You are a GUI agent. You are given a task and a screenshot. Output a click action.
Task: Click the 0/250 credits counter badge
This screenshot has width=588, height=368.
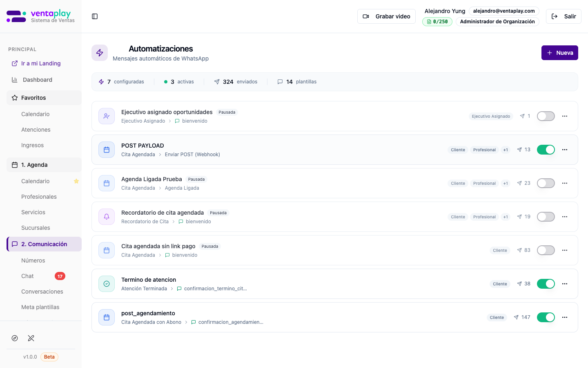[437, 21]
